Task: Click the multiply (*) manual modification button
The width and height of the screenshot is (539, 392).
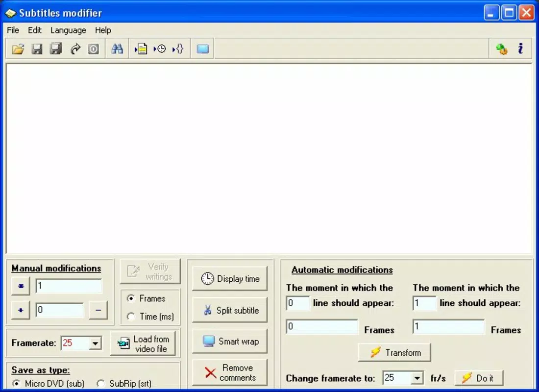Action: pyautogui.click(x=21, y=286)
